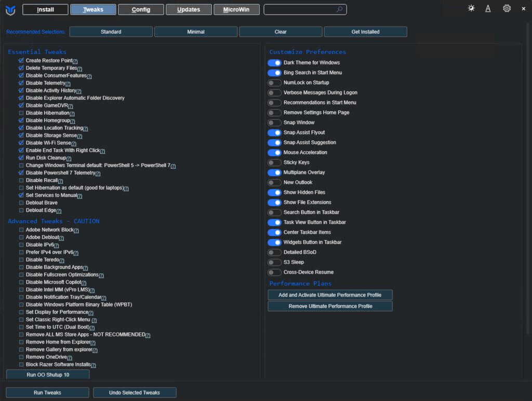Viewport: 532px width, 401px height.
Task: Open help icon beside Set Classic Right-Click Menu
Action: (94, 320)
